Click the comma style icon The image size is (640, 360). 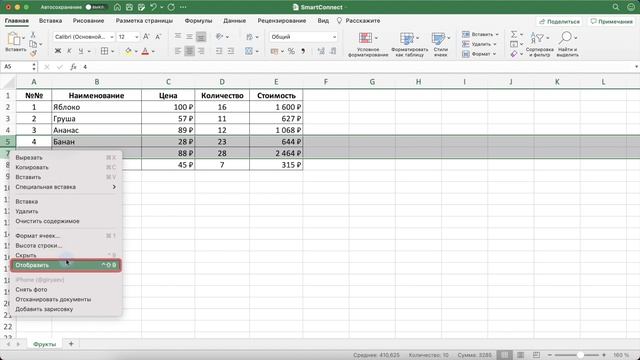pos(303,51)
